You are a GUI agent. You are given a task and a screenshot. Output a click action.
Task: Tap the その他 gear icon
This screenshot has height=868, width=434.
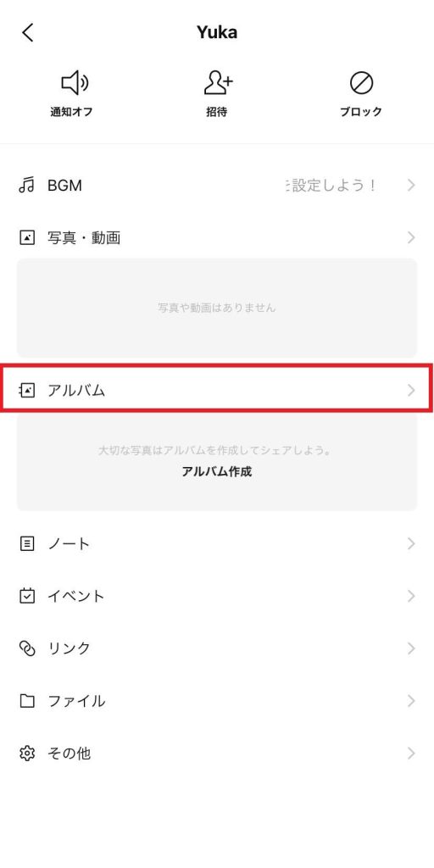pos(26,754)
